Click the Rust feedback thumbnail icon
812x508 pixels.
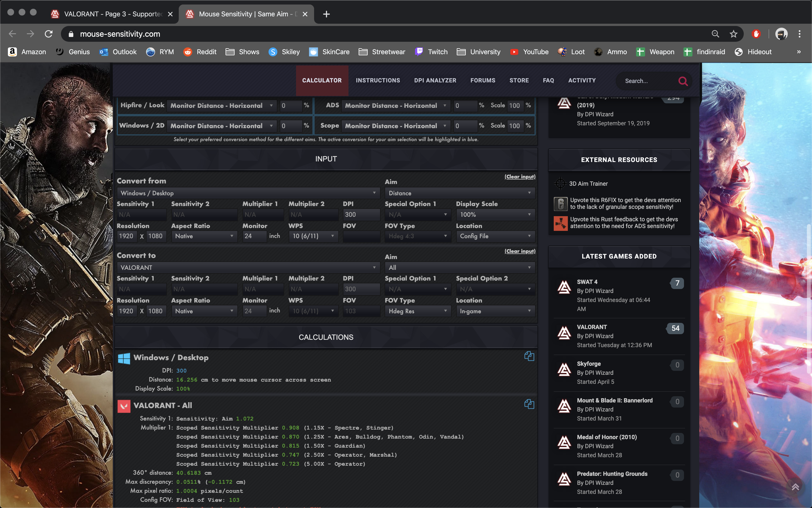coord(560,223)
